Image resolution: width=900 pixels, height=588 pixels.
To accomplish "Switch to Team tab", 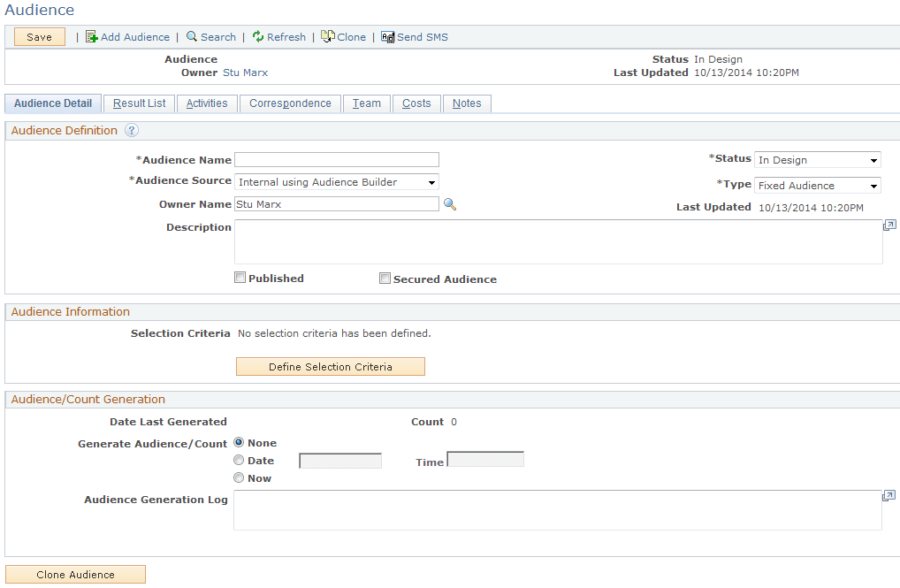I will click(x=367, y=103).
